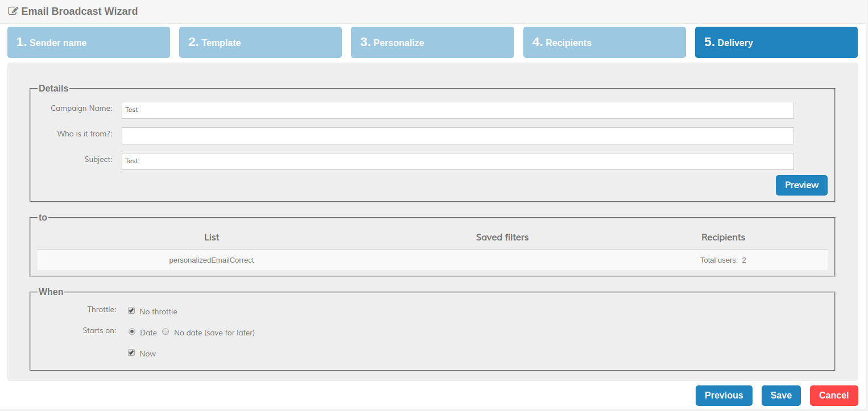Uncheck the No throttle checkbox
Image resolution: width=868 pixels, height=411 pixels.
(x=131, y=311)
